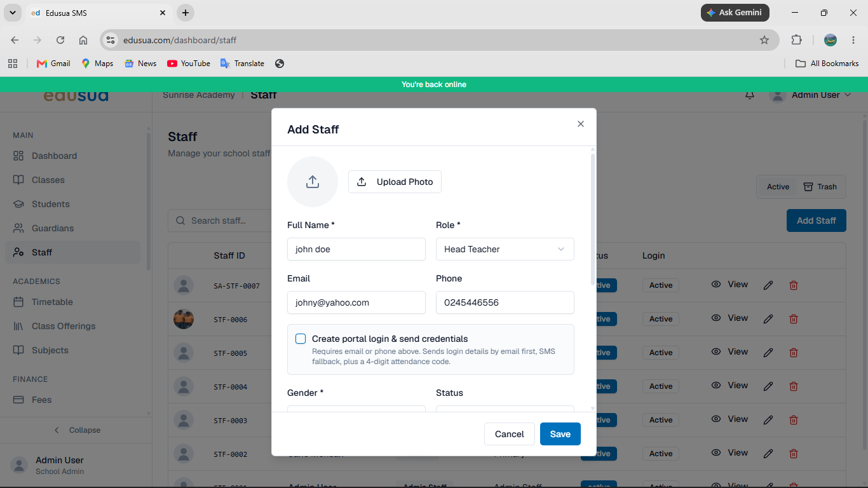Screen dimensions: 868x488
Task: Open the Gmail bookmark
Action: pyautogui.click(x=53, y=64)
